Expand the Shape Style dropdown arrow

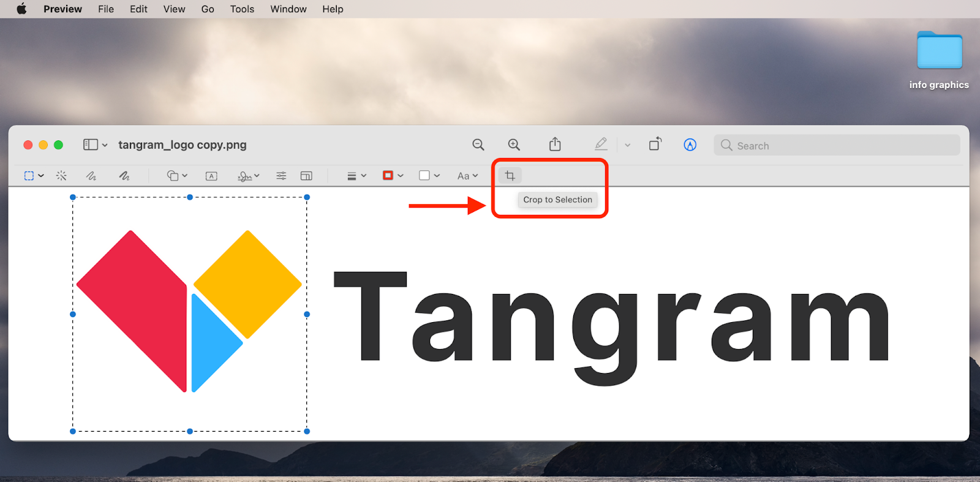click(x=364, y=176)
